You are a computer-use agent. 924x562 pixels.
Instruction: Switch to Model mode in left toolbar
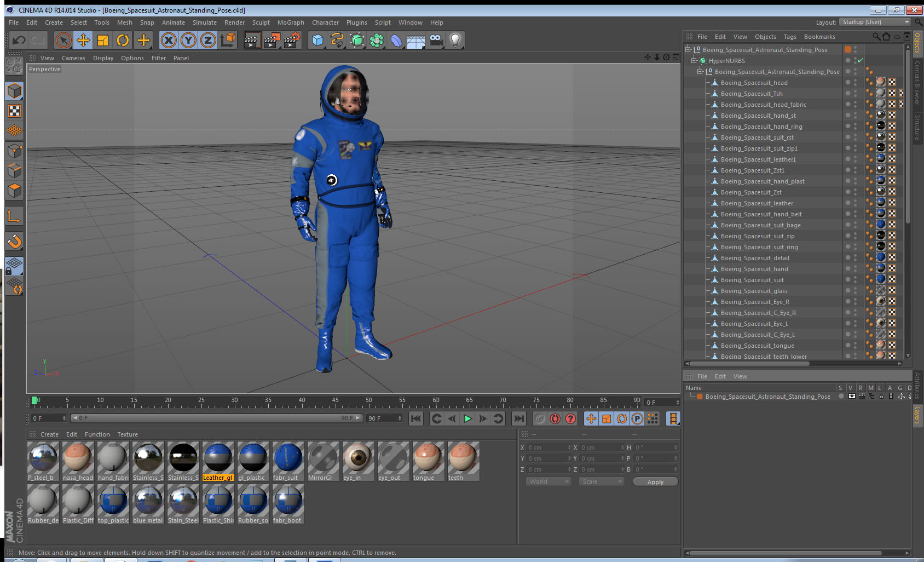[14, 91]
